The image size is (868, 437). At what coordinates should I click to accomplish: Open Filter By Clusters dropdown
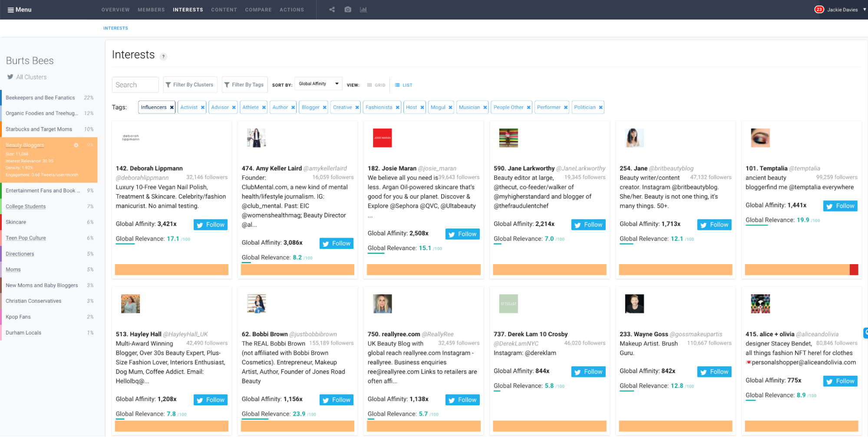190,85
